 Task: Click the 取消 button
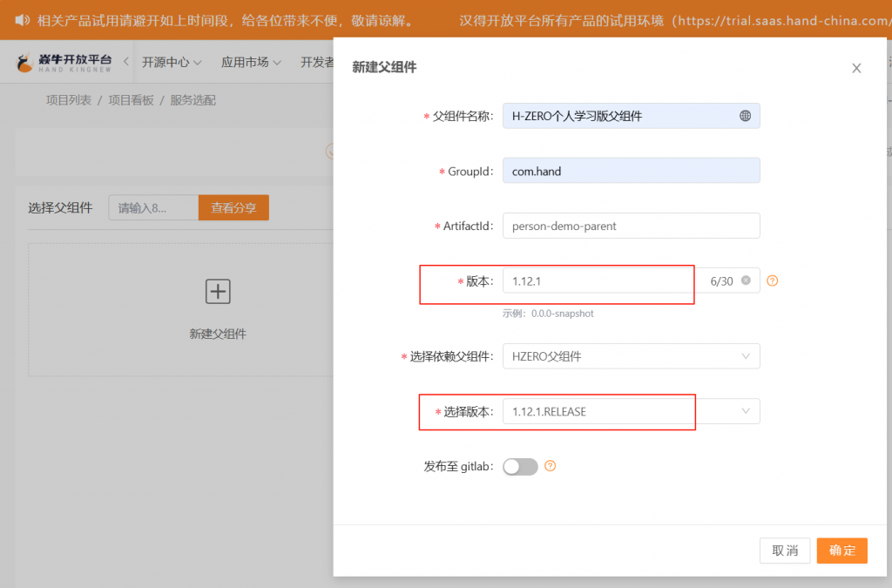point(785,551)
